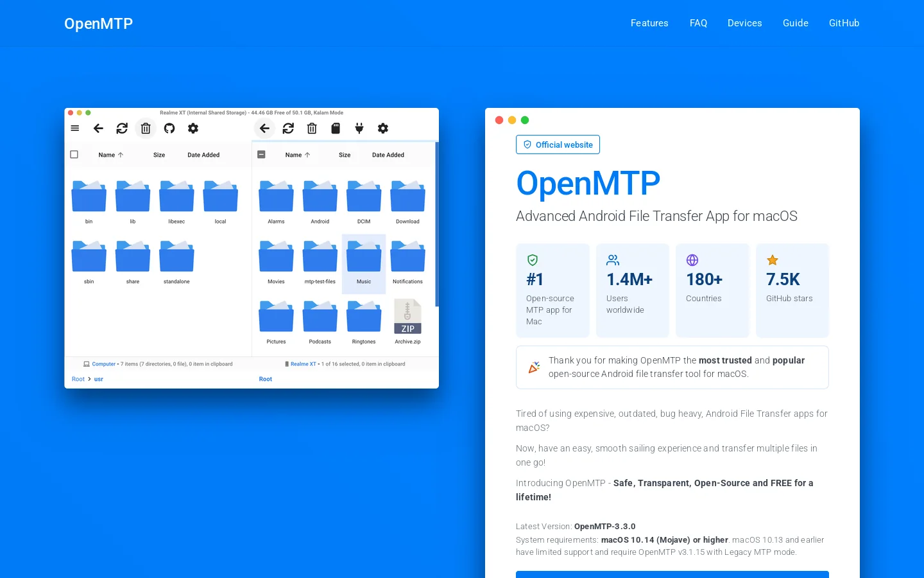
Task: Sort left pane by Name column
Action: click(110, 155)
